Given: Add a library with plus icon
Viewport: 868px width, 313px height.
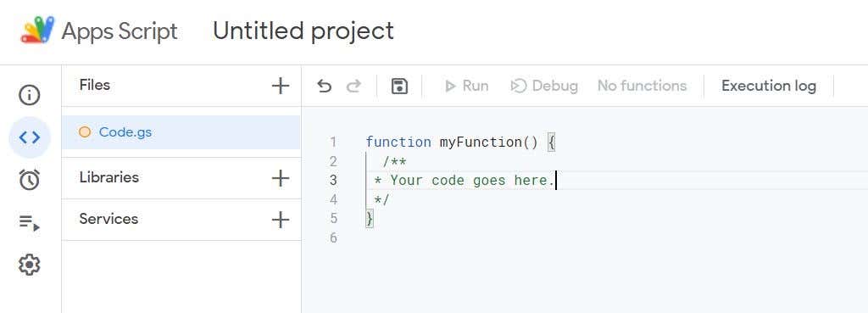Looking at the screenshot, I should [x=281, y=178].
